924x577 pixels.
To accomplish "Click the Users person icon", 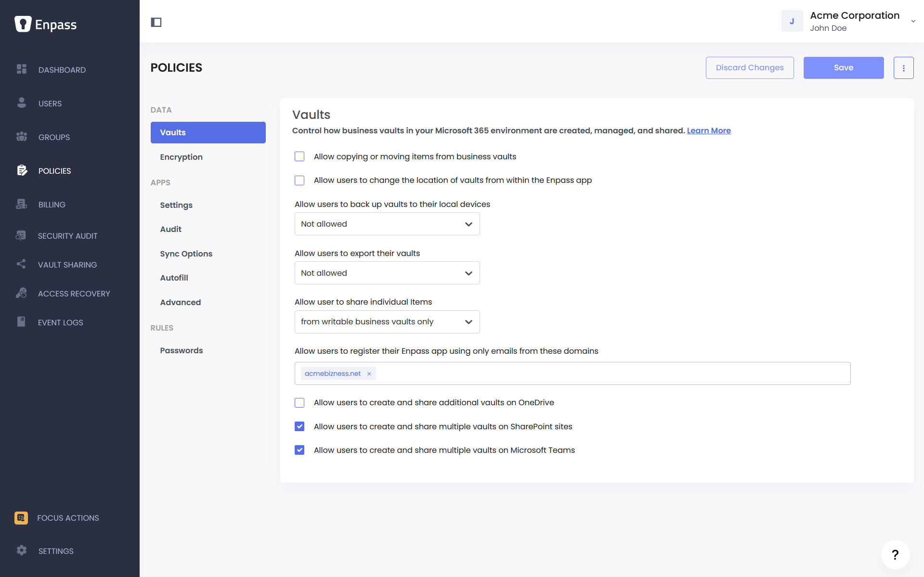I will tap(22, 103).
